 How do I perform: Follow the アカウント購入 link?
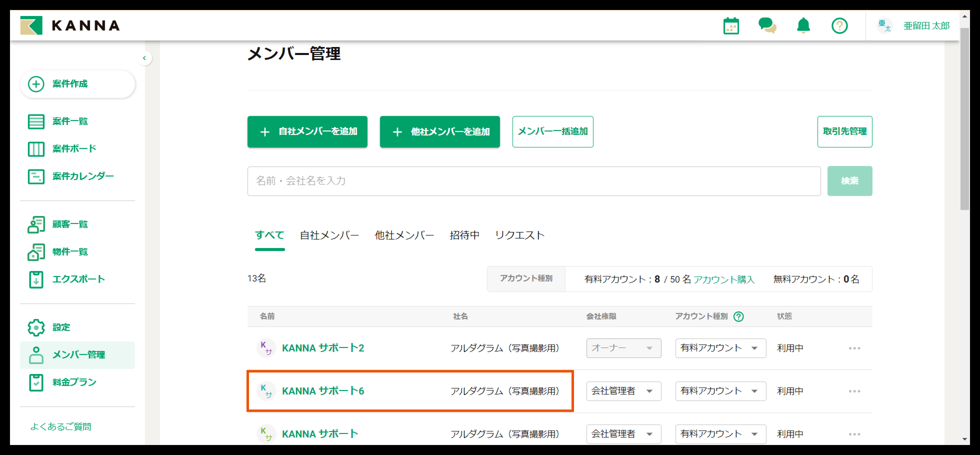(723, 279)
